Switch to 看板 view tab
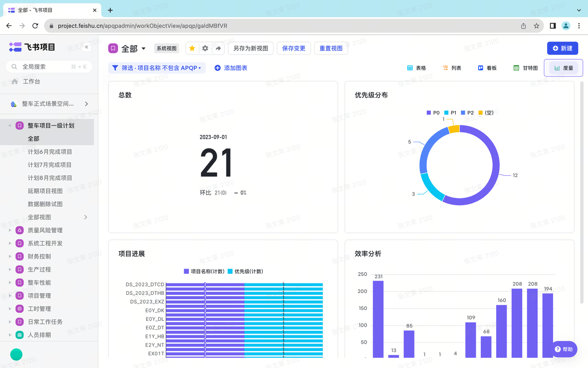 point(487,68)
